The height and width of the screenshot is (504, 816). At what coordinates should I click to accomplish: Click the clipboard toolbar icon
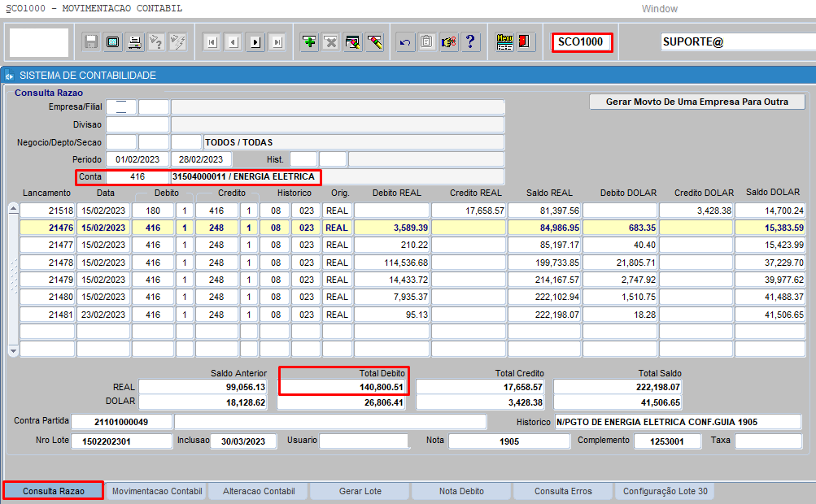[427, 42]
